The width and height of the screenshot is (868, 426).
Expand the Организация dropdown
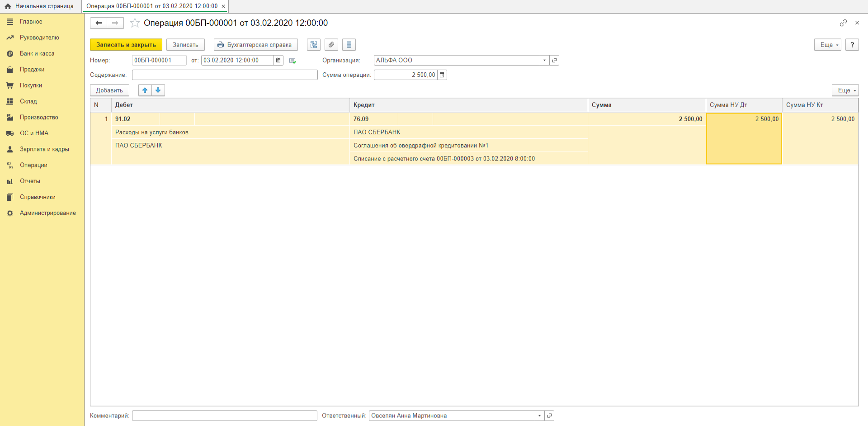point(544,60)
